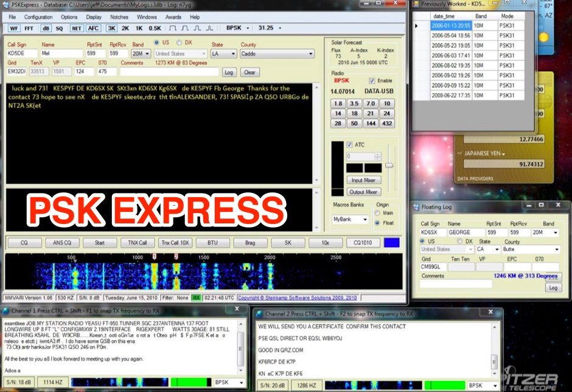
Task: Switch to FFT spectrum view
Action: click(x=27, y=27)
